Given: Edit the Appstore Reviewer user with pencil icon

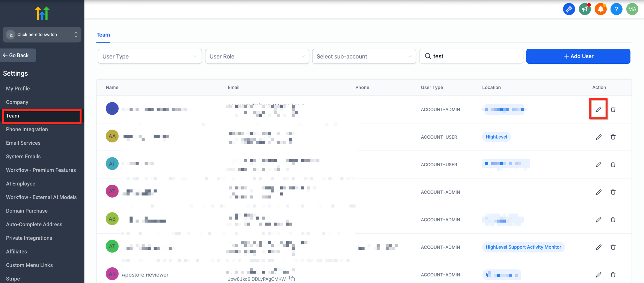Looking at the screenshot, I should point(598,274).
